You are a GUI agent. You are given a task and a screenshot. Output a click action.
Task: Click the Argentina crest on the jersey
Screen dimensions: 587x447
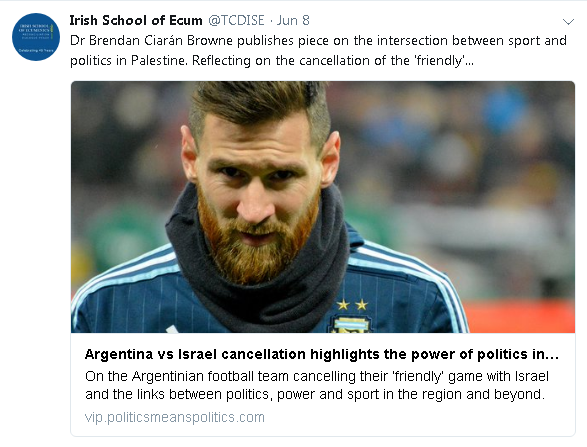pos(350,324)
